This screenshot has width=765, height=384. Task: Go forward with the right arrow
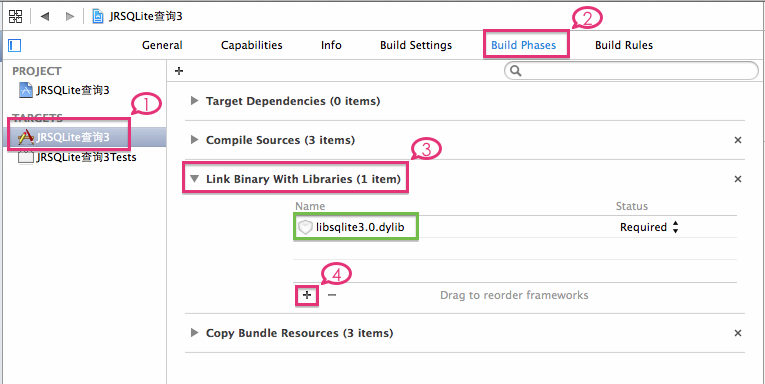tap(70, 16)
